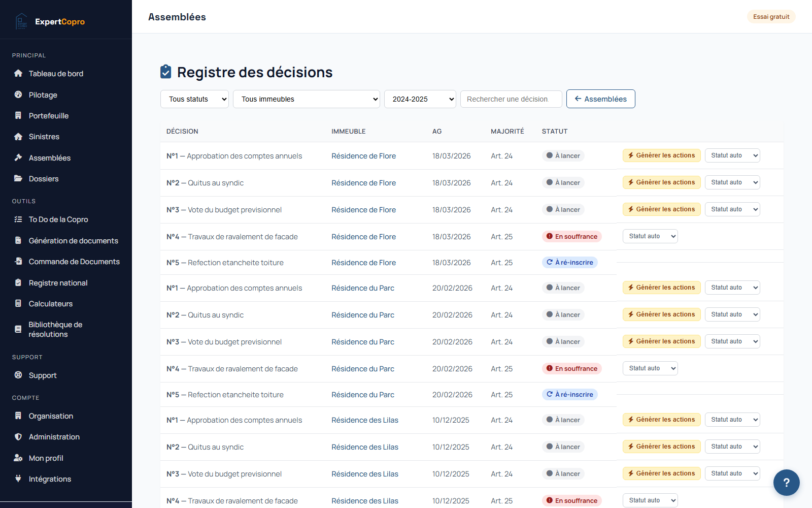Click the Commande de Documents icon
812x508 pixels.
coord(18,261)
